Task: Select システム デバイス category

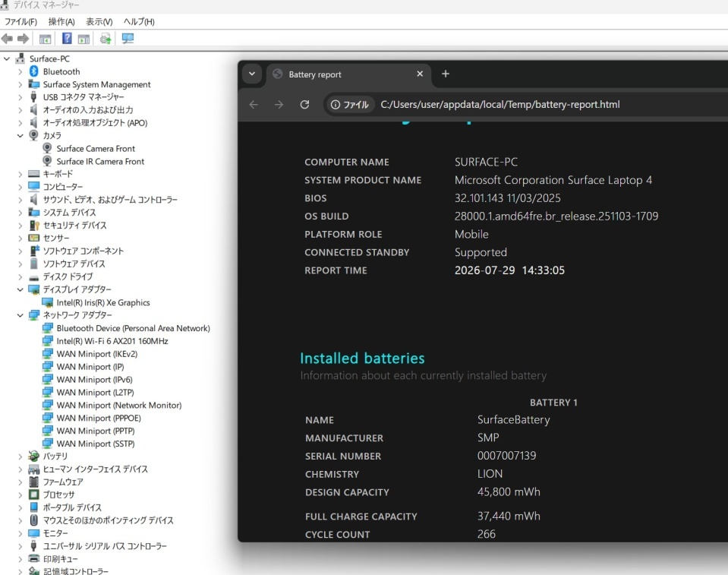Action: pos(69,212)
